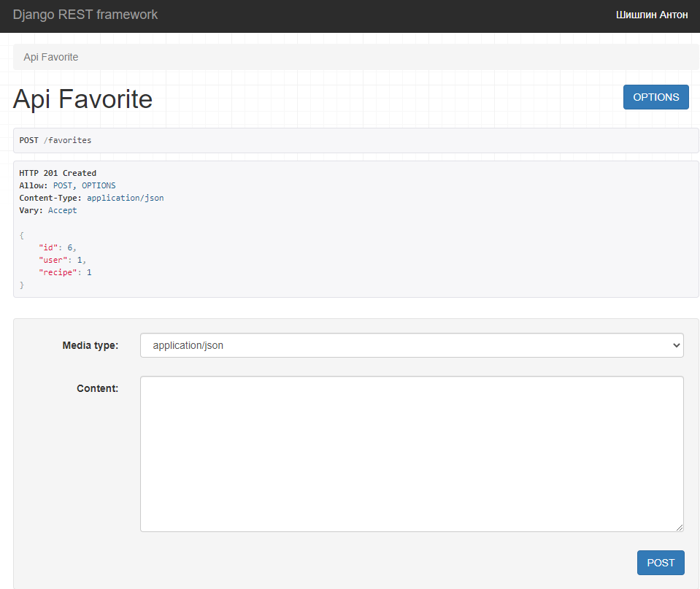The image size is (700, 589).
Task: Expand the Media type dropdown
Action: 412,345
